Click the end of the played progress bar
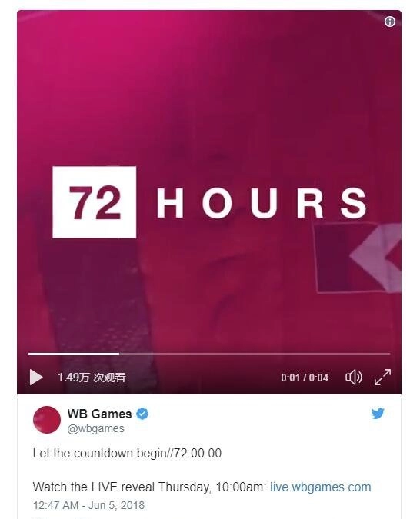 pos(118,354)
